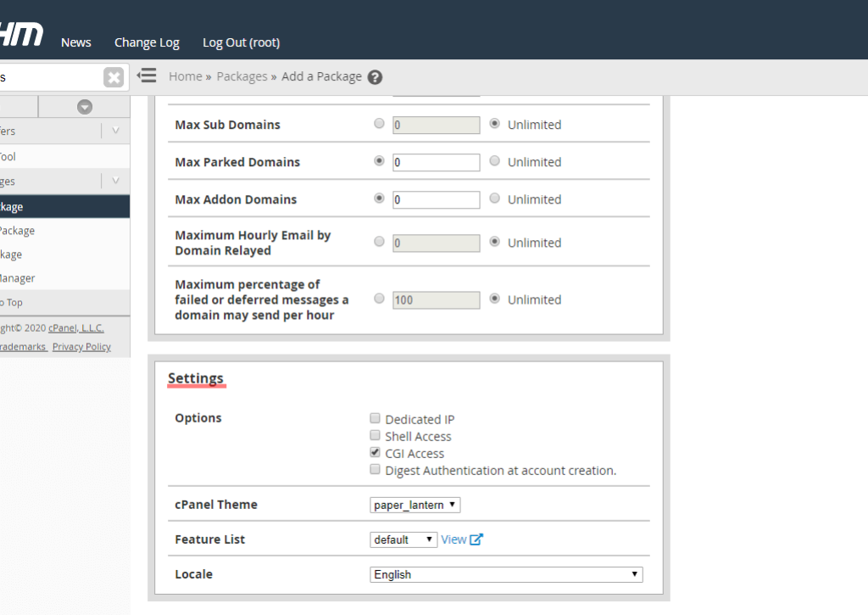Open the Feature Manager sidebar item

pyautogui.click(x=64, y=278)
